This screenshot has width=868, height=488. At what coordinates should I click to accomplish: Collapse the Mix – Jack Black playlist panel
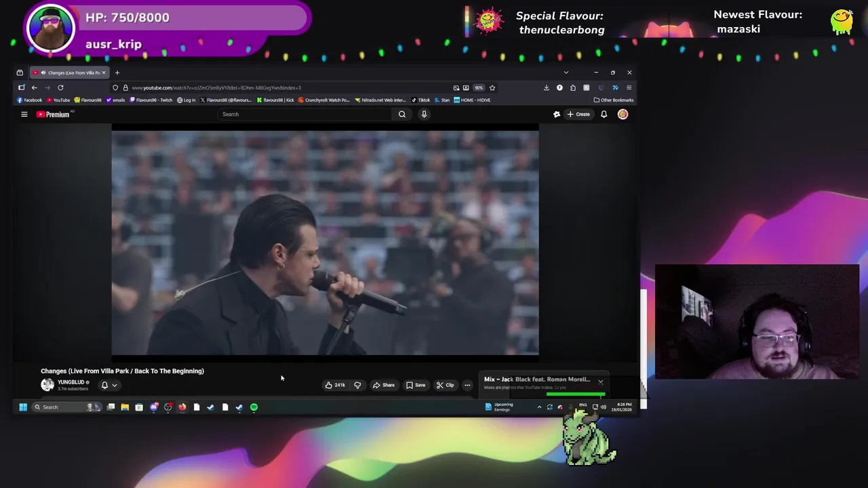coord(601,382)
